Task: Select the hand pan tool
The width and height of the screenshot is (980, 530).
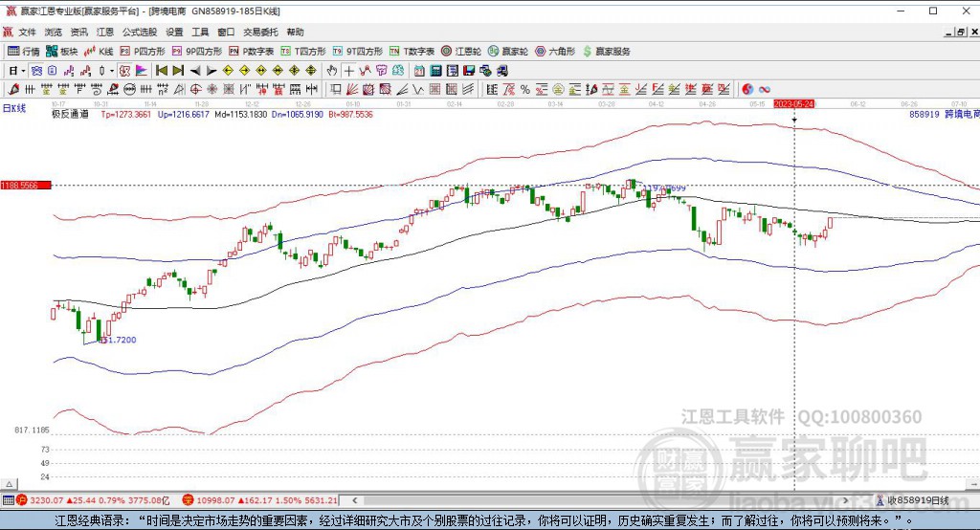Action: pos(332,71)
